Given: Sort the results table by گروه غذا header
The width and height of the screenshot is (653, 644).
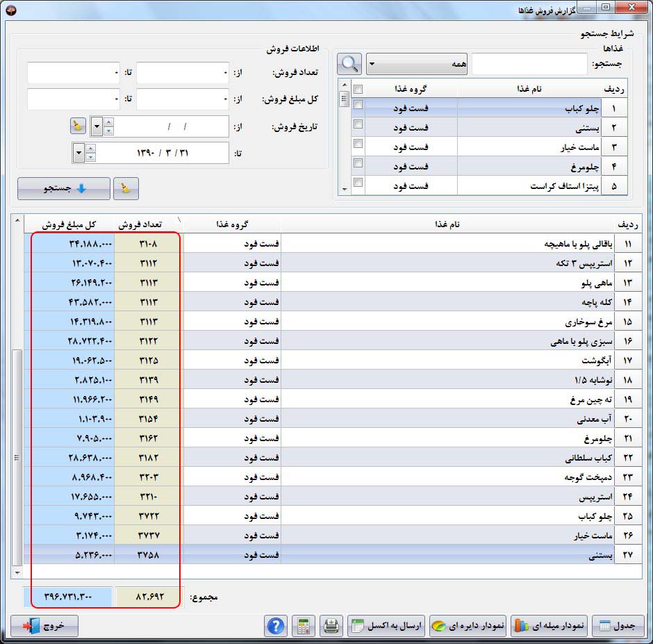Looking at the screenshot, I should pyautogui.click(x=232, y=224).
